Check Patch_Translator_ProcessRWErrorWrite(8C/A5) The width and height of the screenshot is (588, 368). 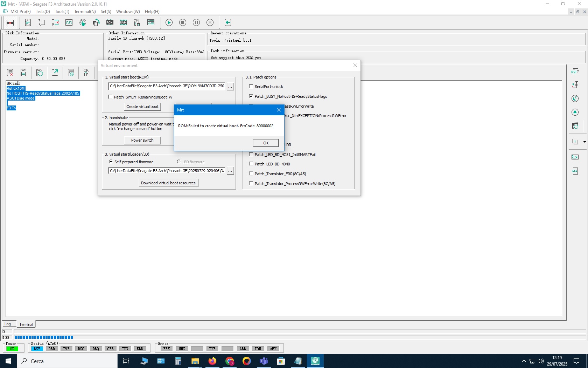[x=251, y=183]
